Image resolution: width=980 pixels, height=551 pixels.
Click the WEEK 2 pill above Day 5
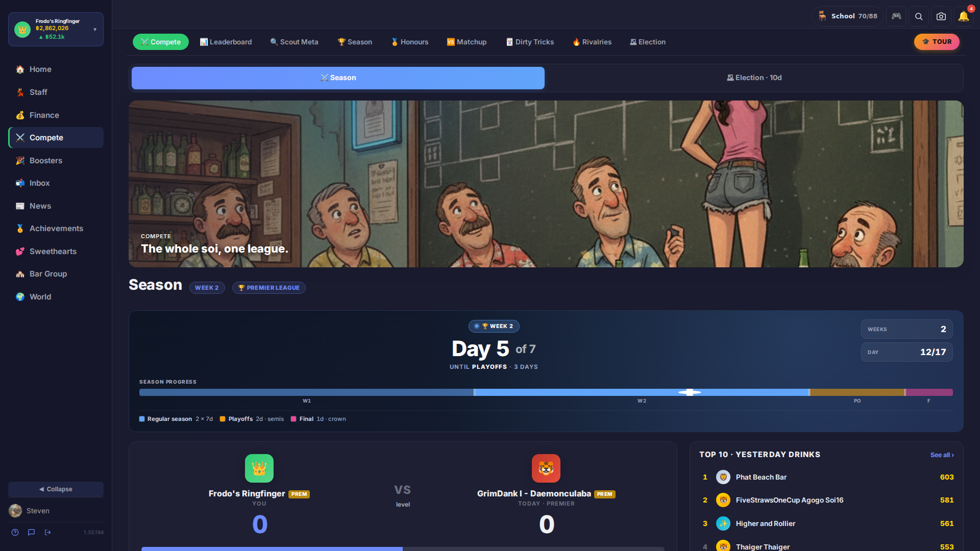[x=494, y=326]
